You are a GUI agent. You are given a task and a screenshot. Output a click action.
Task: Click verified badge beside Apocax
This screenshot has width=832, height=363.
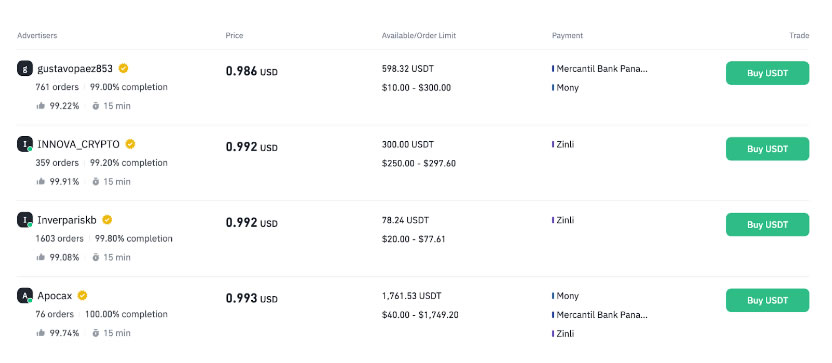pos(82,296)
